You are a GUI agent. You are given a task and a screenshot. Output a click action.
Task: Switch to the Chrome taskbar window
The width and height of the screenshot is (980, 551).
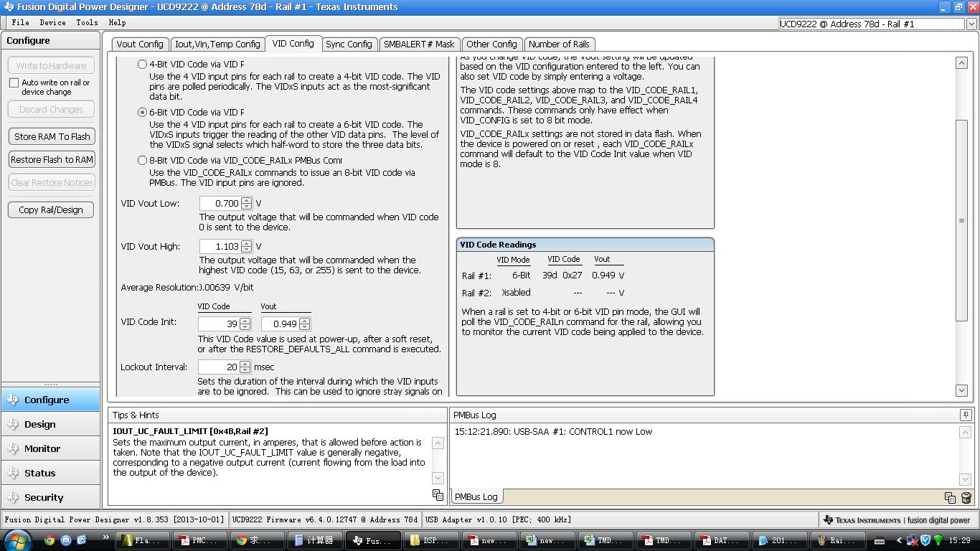click(x=258, y=540)
